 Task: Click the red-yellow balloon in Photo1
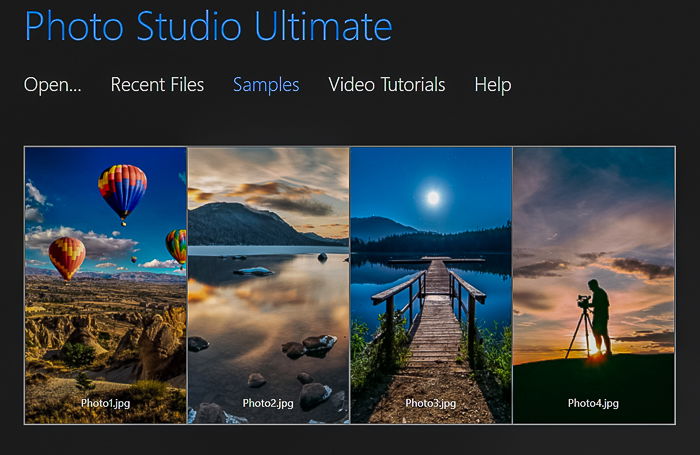(x=67, y=258)
